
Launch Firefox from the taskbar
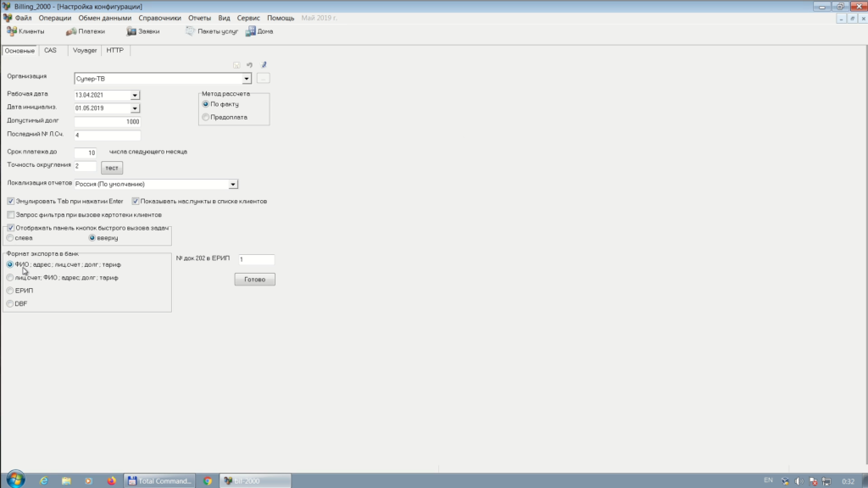point(111,480)
